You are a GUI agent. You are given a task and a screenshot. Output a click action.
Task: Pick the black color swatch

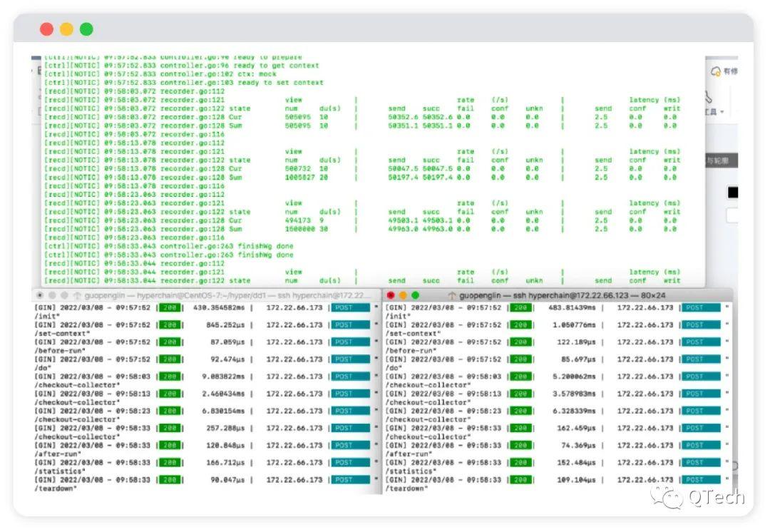pos(733,193)
